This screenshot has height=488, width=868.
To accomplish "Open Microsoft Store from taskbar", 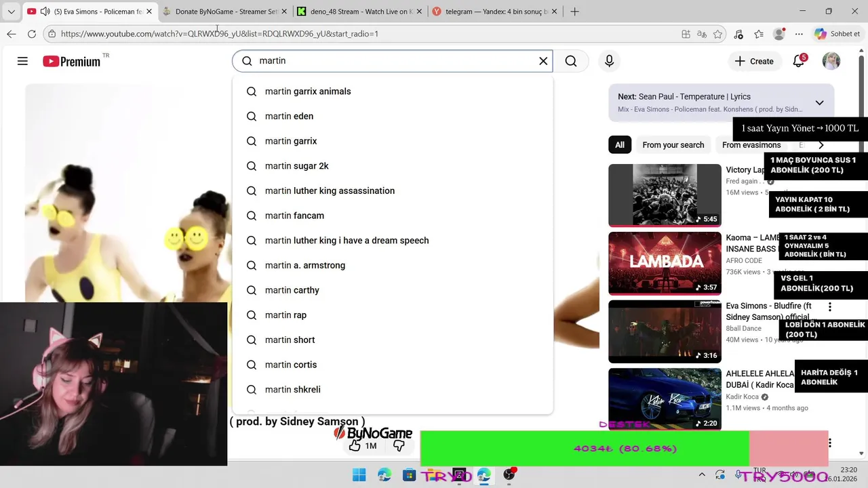I will pyautogui.click(x=409, y=474).
